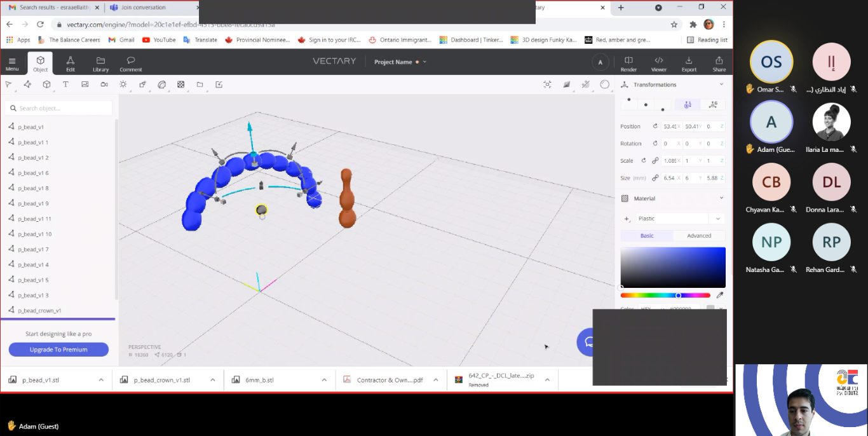The height and width of the screenshot is (436, 868).
Task: Open the Comment tab
Action: pos(130,64)
